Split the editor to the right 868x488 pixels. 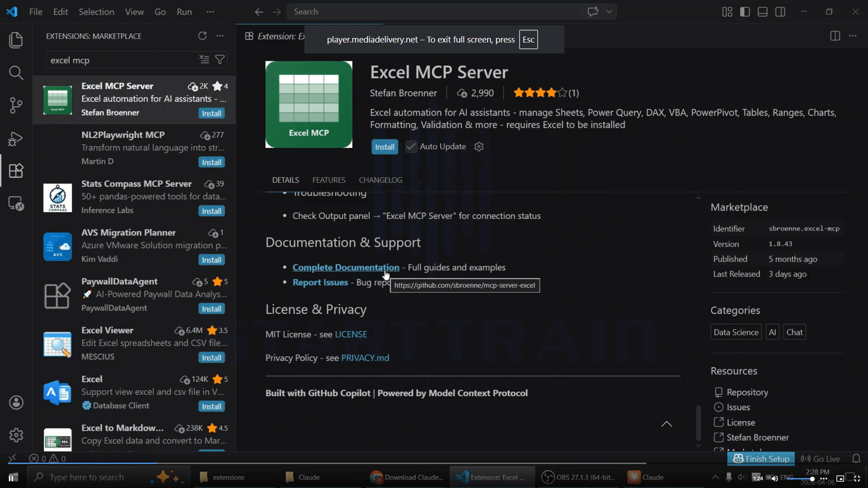(x=835, y=36)
